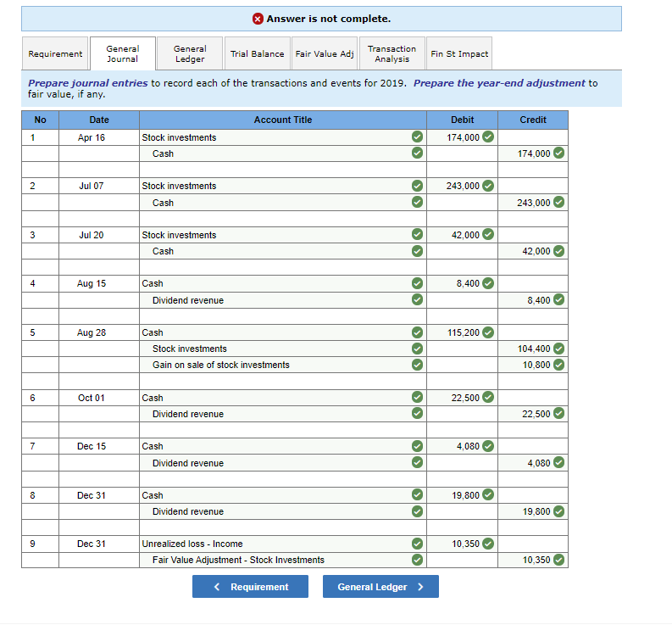Switch to the Fin St Impact tab

pos(459,53)
